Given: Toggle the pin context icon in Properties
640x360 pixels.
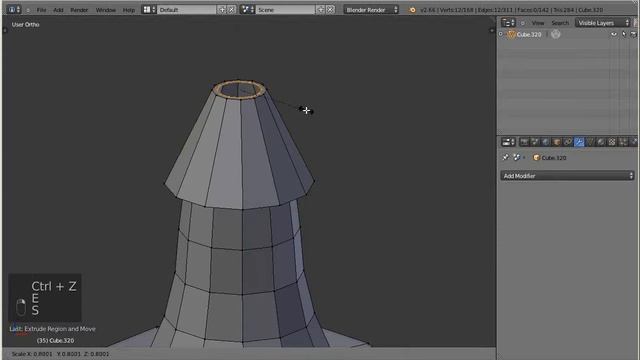Looking at the screenshot, I should 506,158.
